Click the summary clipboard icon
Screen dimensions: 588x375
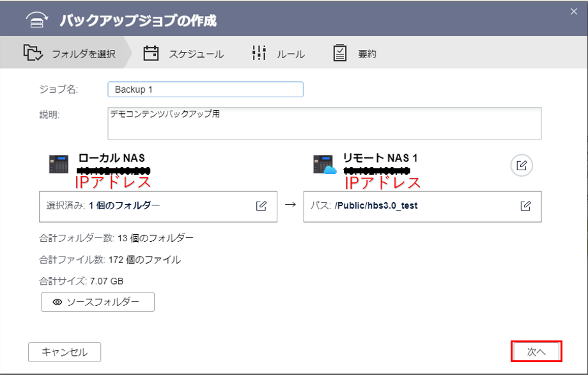[x=340, y=53]
